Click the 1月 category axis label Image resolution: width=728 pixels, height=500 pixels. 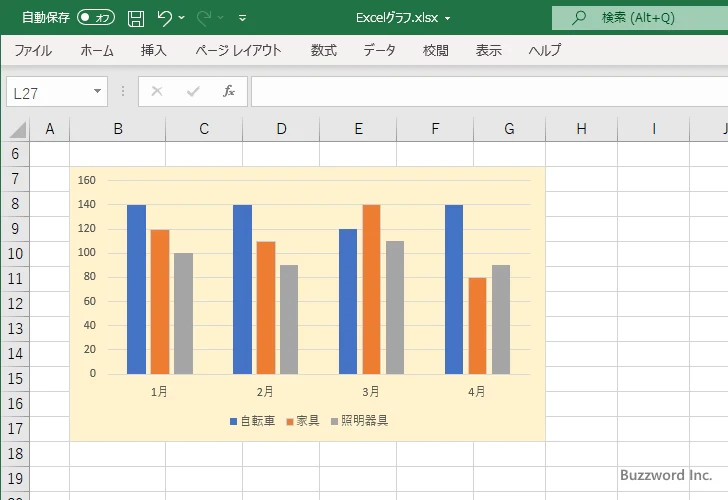tap(159, 392)
